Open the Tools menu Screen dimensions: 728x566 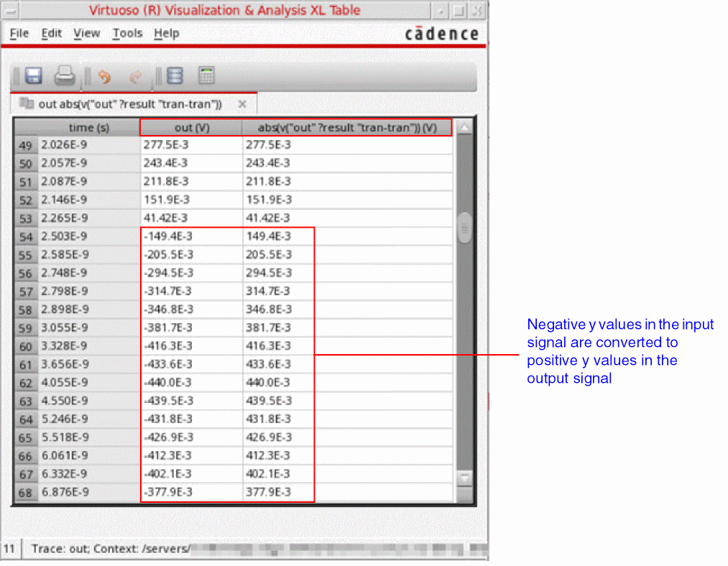(127, 34)
